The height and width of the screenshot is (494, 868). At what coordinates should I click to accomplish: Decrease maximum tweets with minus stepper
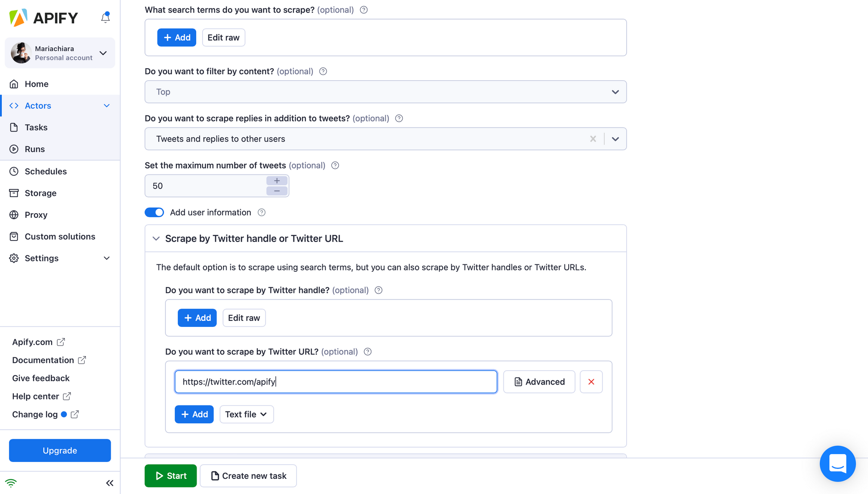click(x=277, y=191)
